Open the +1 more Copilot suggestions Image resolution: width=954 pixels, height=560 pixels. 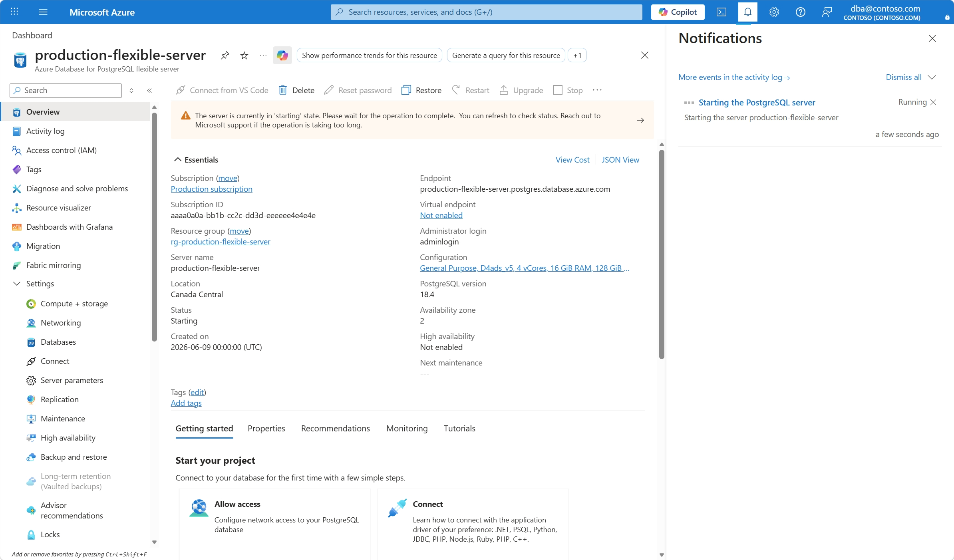point(577,56)
